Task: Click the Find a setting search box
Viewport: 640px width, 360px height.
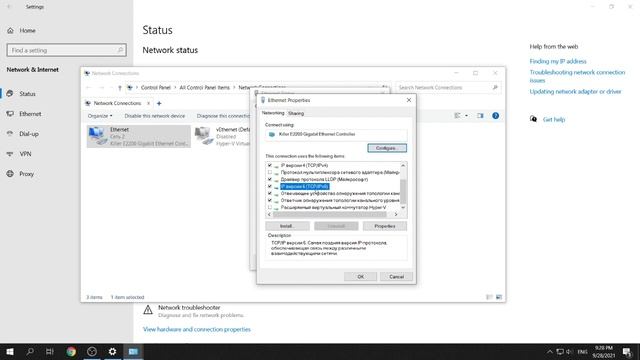Action: coord(67,50)
